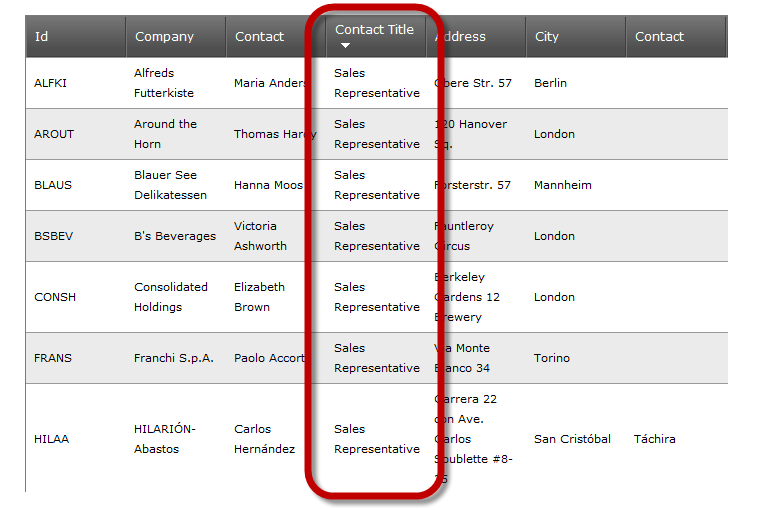Sort by the Address column header
The image size is (758, 510).
[462, 37]
